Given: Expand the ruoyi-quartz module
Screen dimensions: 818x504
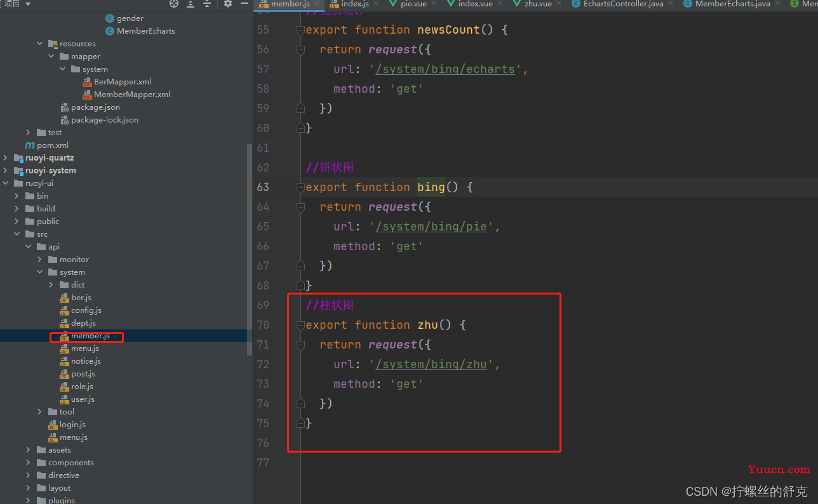Looking at the screenshot, I should [x=6, y=158].
